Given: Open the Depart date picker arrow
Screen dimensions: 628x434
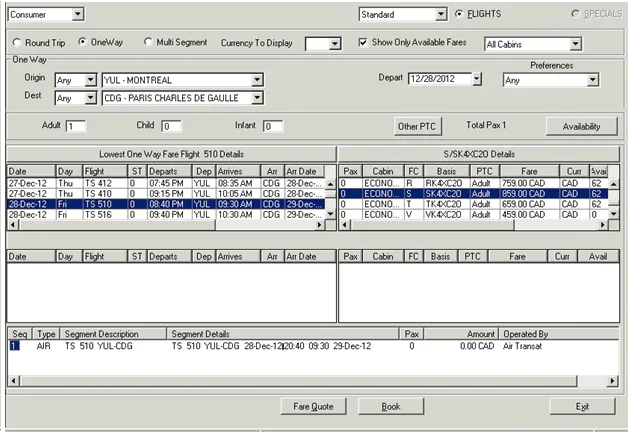Looking at the screenshot, I should tap(476, 79).
